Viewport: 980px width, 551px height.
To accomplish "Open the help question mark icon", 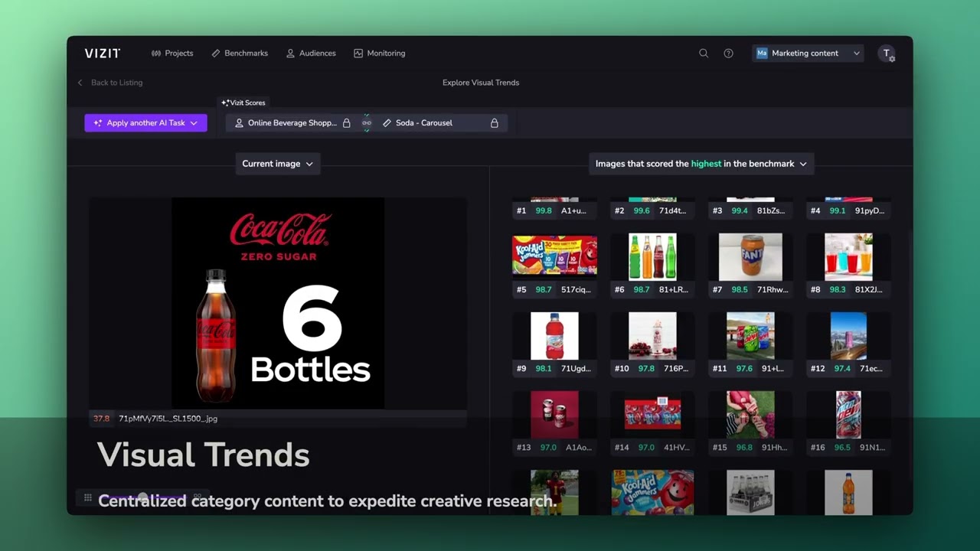I will click(728, 54).
